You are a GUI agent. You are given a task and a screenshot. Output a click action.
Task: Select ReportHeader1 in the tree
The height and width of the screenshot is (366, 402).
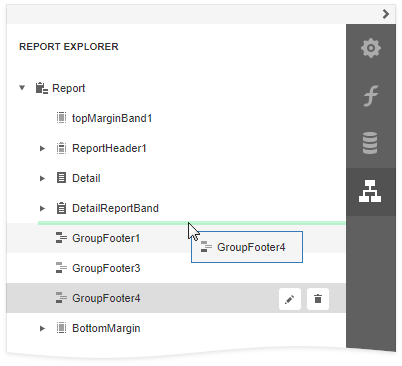[x=109, y=148]
